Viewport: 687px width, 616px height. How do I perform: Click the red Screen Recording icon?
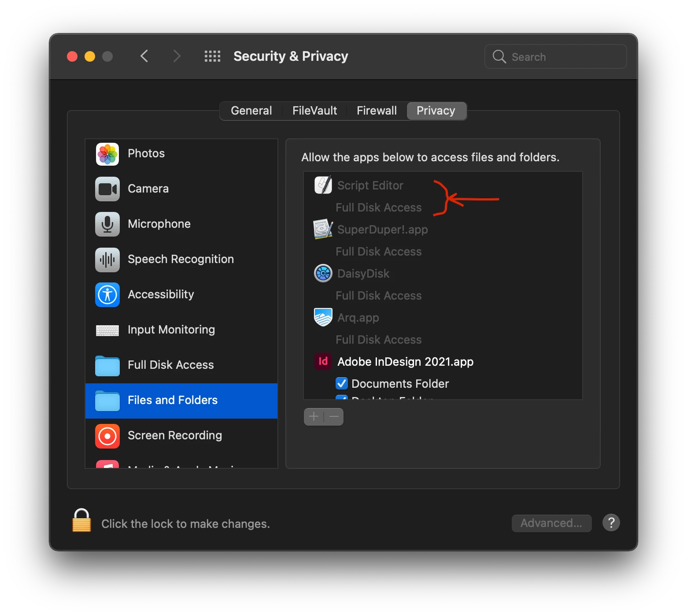(x=107, y=436)
